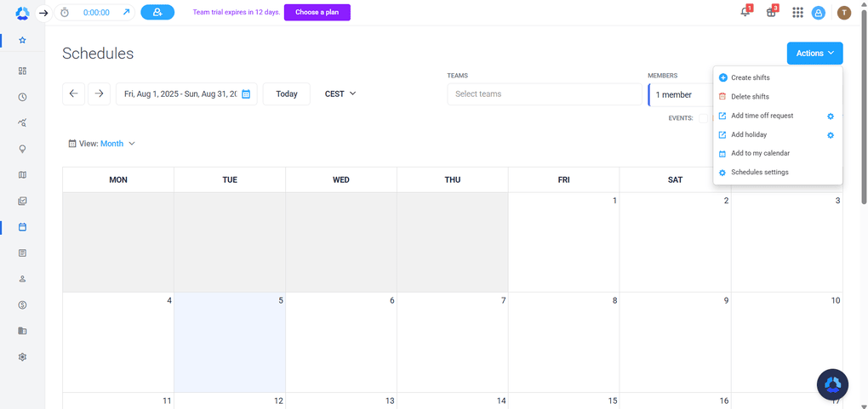Click the August 10 calendar cell
868x409 pixels.
(x=786, y=343)
